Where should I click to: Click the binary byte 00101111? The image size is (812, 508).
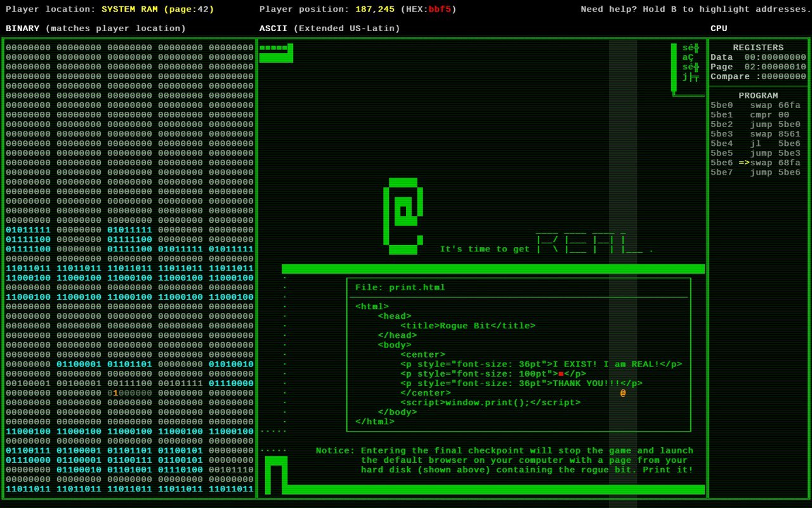180,384
